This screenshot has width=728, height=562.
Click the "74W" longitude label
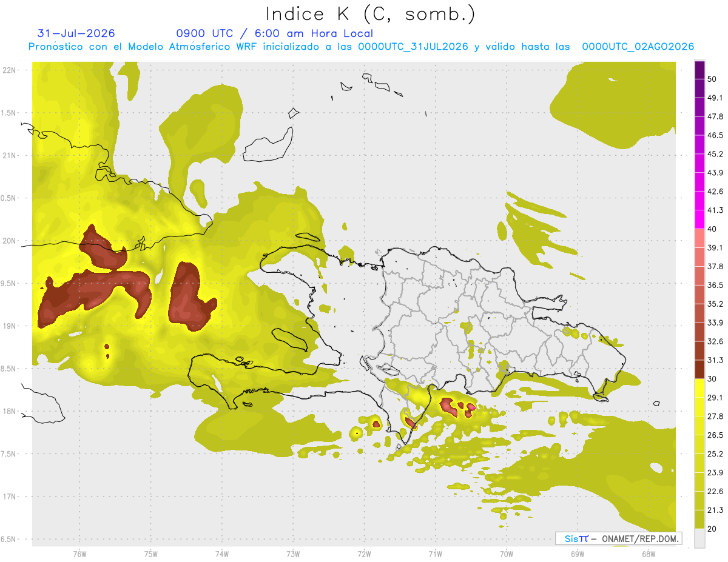(x=221, y=554)
